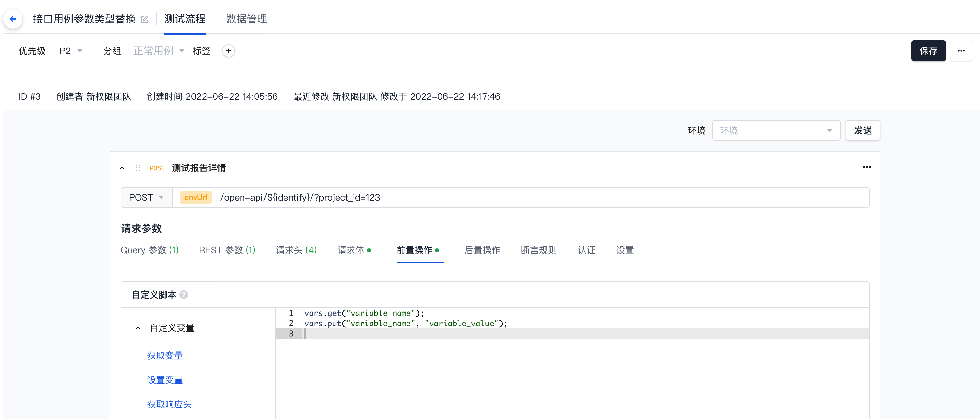The height and width of the screenshot is (419, 980).
Task: Insert the 获取响应头 snippet
Action: click(169, 404)
